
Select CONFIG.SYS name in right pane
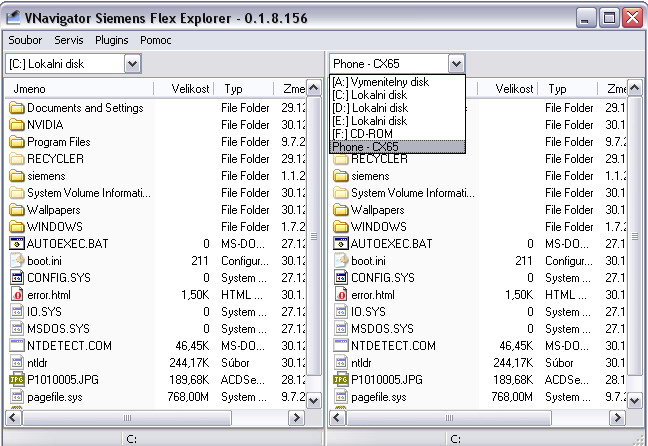pyautogui.click(x=383, y=278)
